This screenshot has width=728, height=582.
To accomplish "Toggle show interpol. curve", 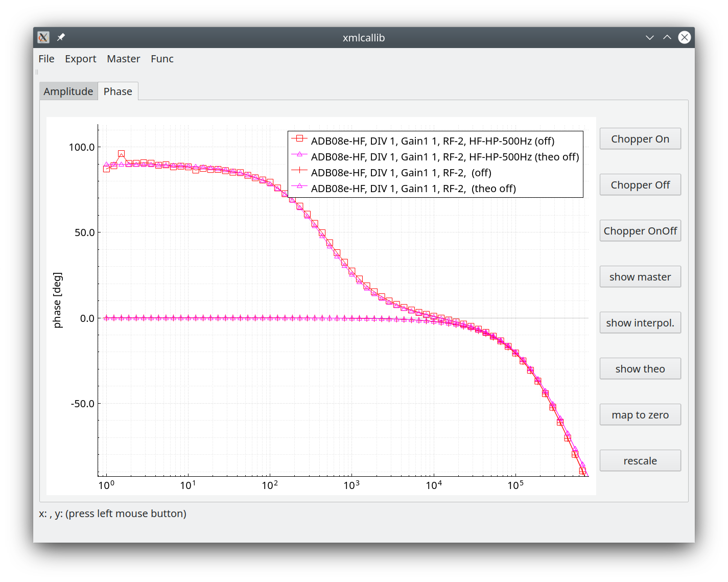I will (x=640, y=323).
